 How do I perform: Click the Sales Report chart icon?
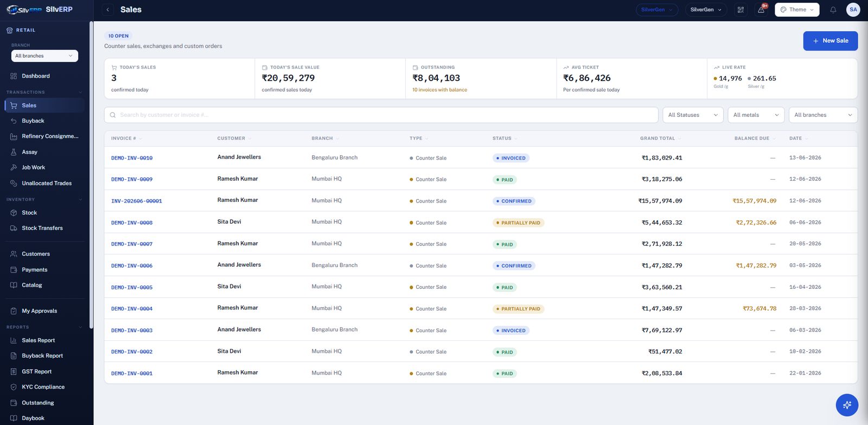pyautogui.click(x=14, y=340)
